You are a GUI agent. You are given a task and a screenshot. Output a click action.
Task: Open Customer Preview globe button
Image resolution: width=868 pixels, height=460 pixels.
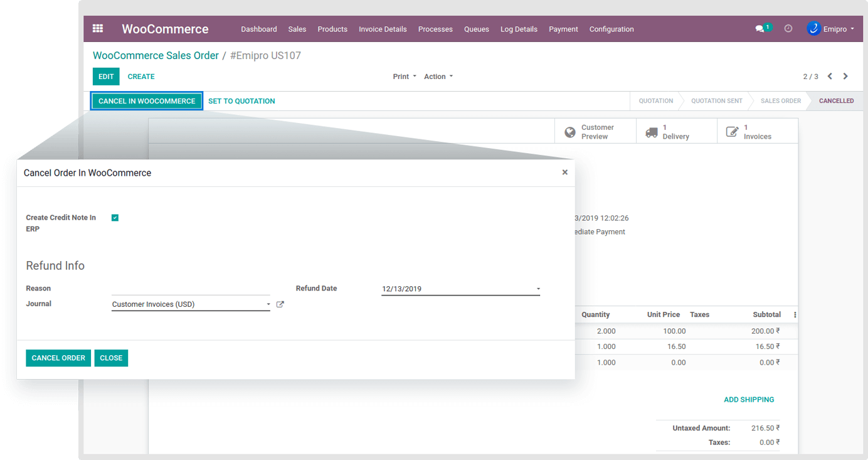[x=595, y=132]
